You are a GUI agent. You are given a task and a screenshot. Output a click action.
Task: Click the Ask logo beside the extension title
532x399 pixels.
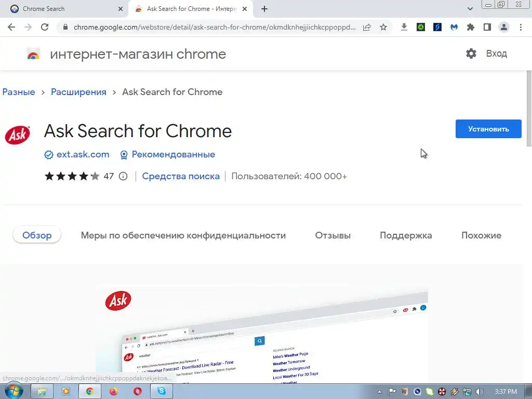[x=17, y=135]
